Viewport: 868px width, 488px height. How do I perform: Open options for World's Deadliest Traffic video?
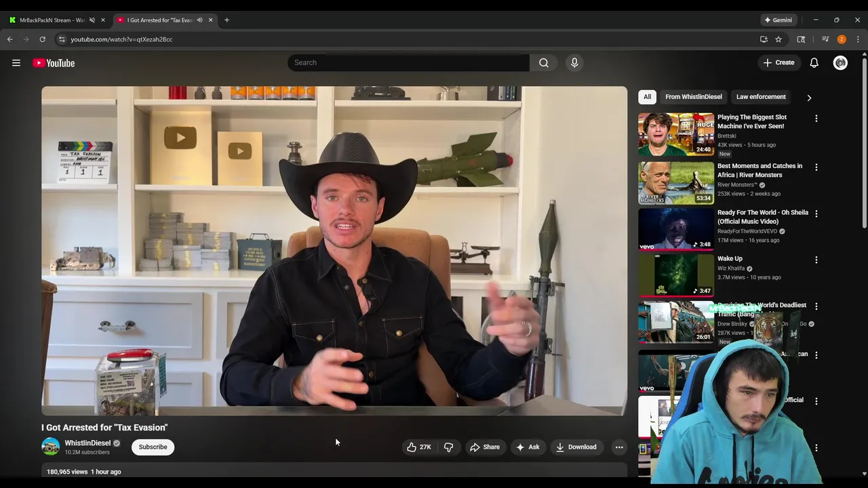(x=816, y=306)
